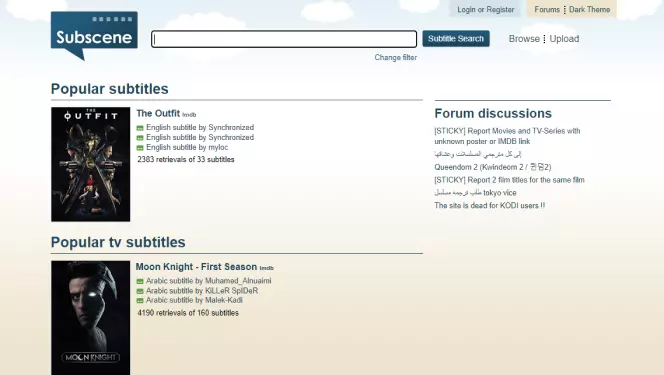Screen dimensions: 664x375
Task: Click the Subscene logo
Action: [94, 36]
